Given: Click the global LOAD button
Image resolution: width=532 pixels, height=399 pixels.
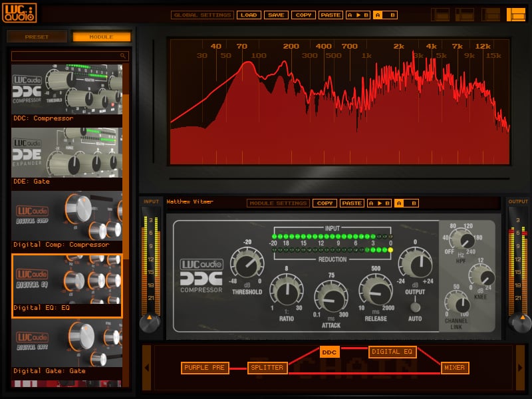Looking at the screenshot, I should point(249,15).
